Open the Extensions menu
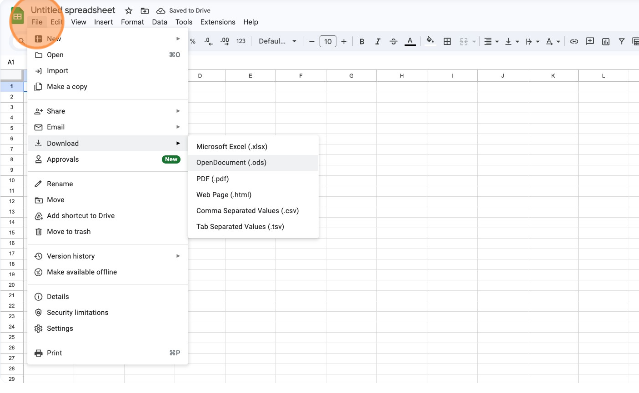Image resolution: width=639 pixels, height=393 pixels. click(x=218, y=22)
